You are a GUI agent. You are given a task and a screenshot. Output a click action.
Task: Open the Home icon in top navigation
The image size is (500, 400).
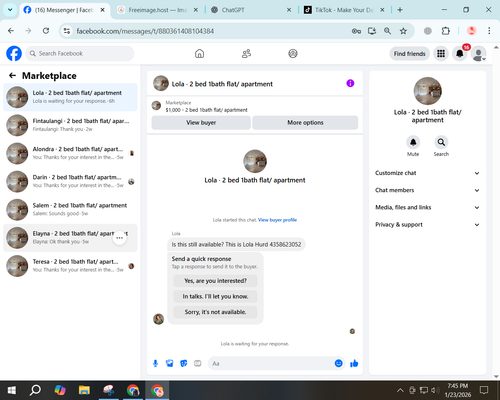click(x=199, y=53)
